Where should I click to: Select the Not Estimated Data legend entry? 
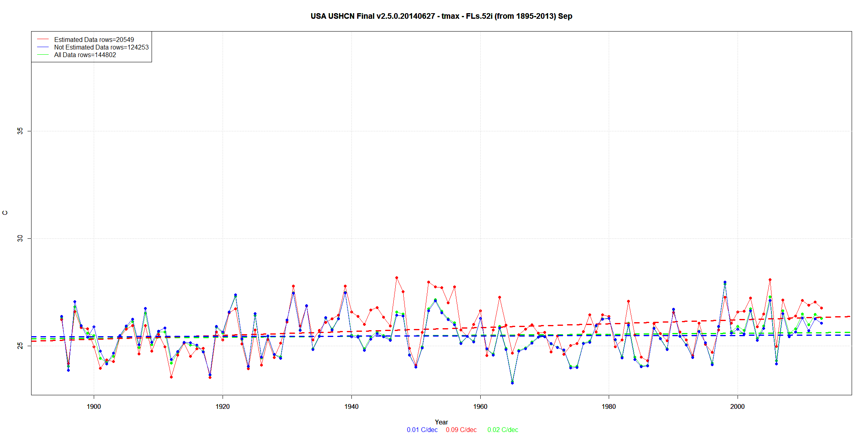point(101,47)
